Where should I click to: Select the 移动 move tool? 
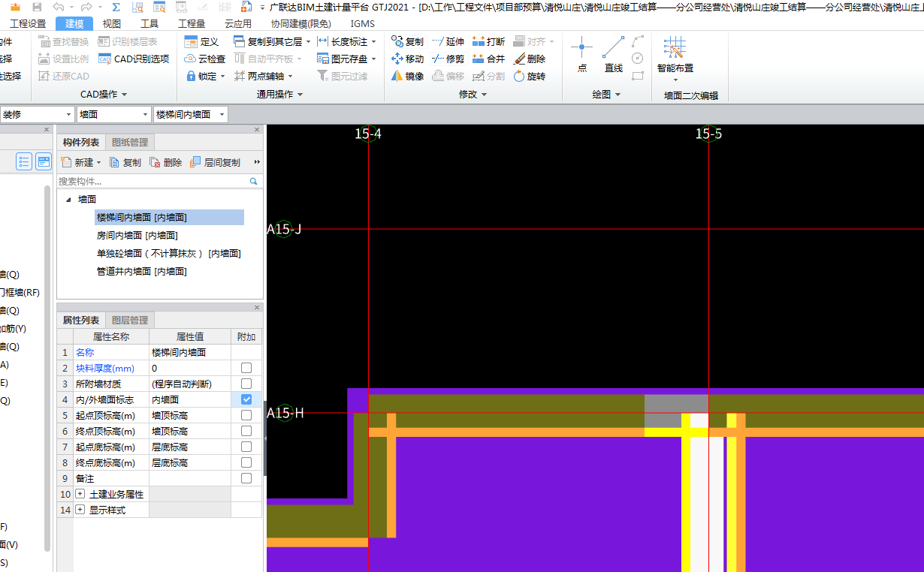[407, 59]
